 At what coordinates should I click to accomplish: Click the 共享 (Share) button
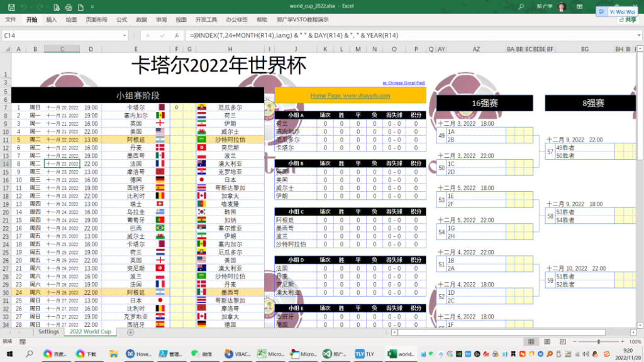coord(627,19)
